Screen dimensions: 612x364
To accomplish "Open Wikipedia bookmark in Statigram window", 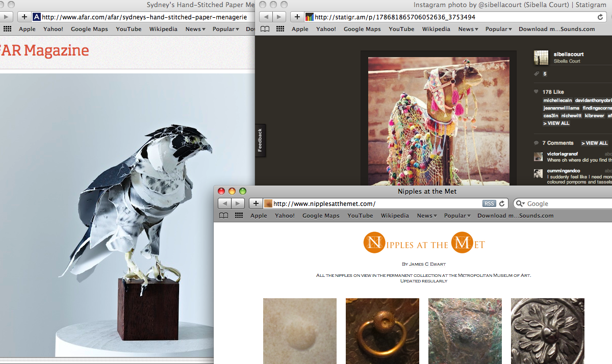I will [x=436, y=29].
